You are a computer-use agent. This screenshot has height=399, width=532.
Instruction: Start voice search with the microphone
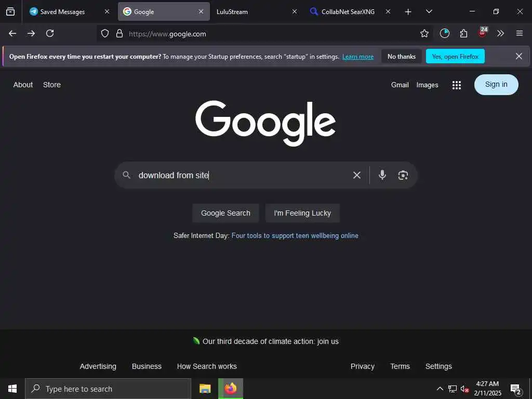(382, 175)
